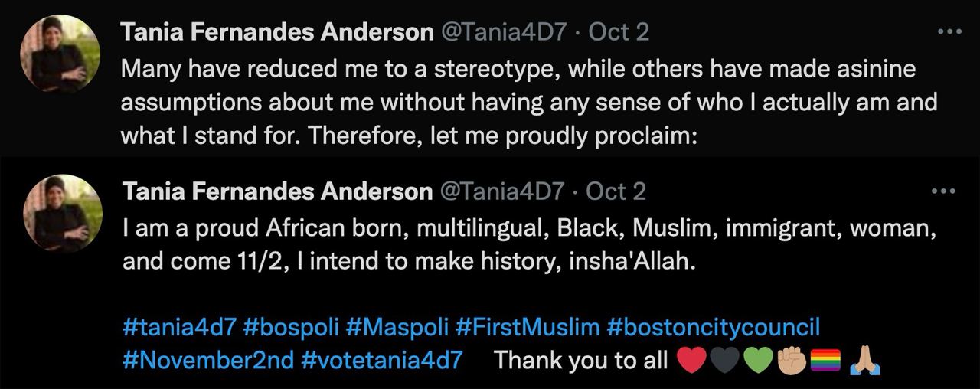
Task: Open Tania Fernandes Anderson name in first tweet
Action: pyautogui.click(x=277, y=32)
